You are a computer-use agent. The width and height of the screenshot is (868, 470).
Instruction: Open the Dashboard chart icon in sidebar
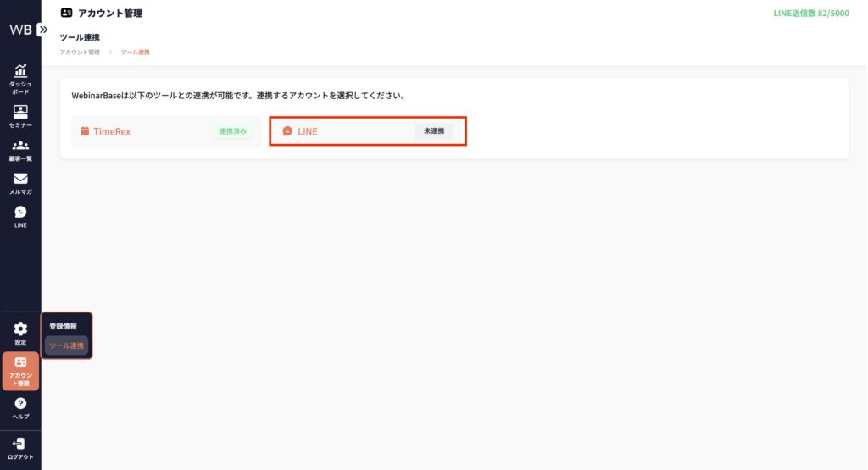[x=20, y=71]
